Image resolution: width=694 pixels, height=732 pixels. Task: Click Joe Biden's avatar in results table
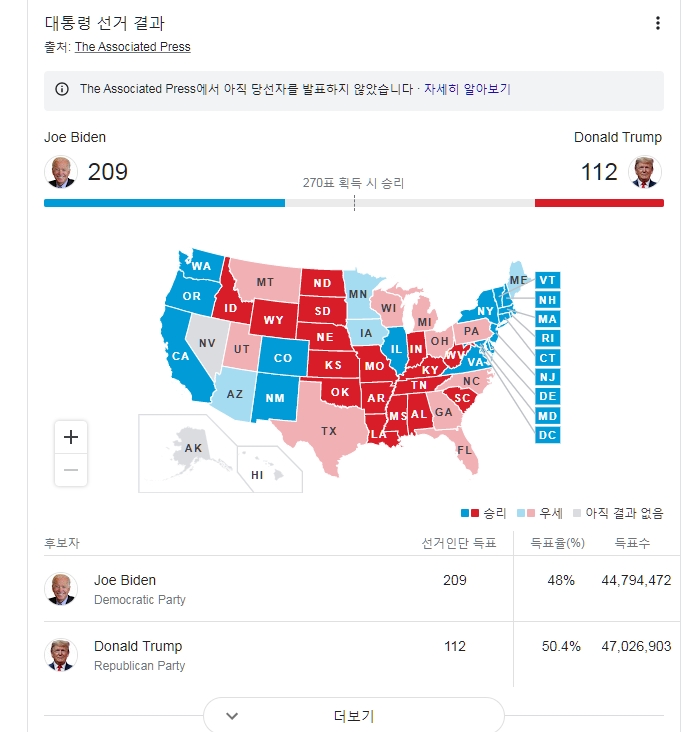pyautogui.click(x=61, y=589)
